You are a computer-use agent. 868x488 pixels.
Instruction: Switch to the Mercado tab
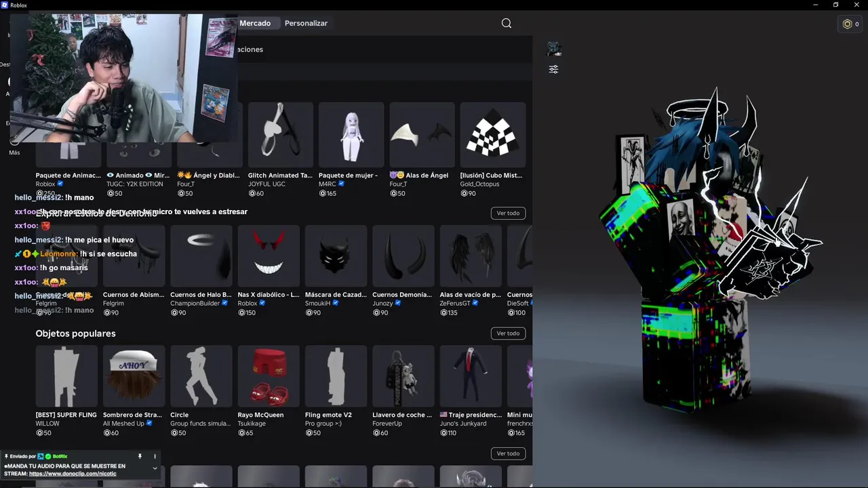(x=255, y=23)
